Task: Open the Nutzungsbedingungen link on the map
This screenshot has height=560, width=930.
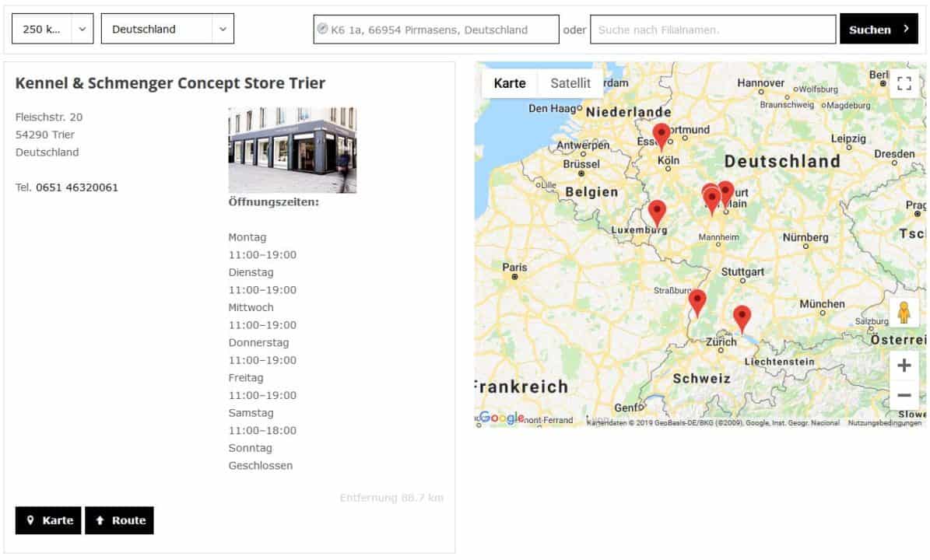Action: coord(884,423)
